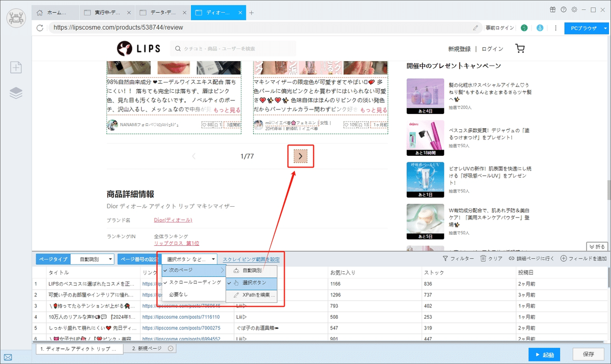The width and height of the screenshot is (611, 364).
Task: Click the フィルター filter button
Action: pos(458,259)
